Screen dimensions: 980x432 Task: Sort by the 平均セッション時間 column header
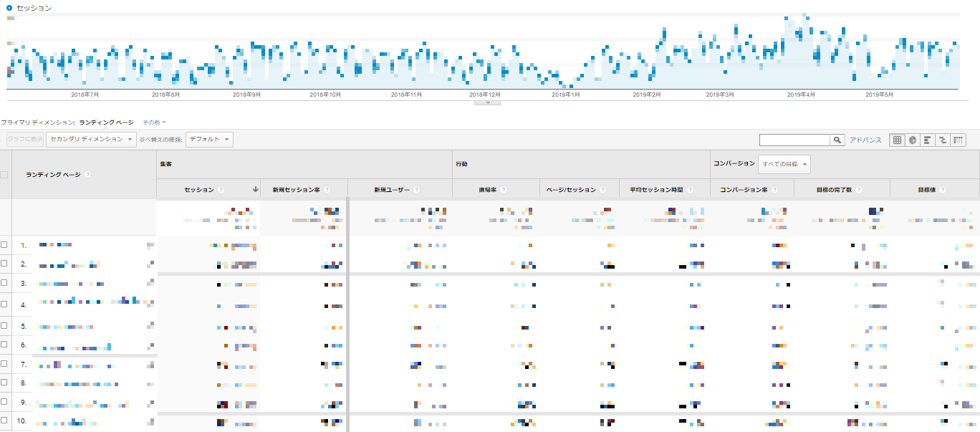point(657,190)
